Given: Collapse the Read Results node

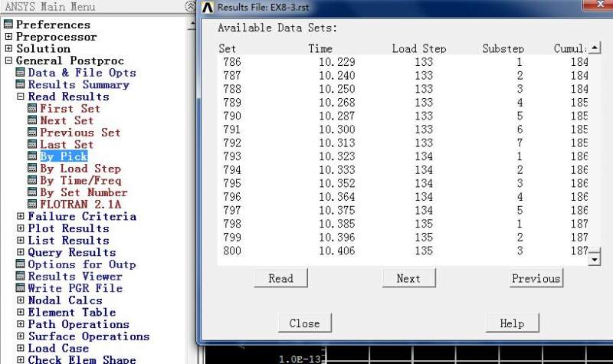Looking at the screenshot, I should pyautogui.click(x=21, y=97).
